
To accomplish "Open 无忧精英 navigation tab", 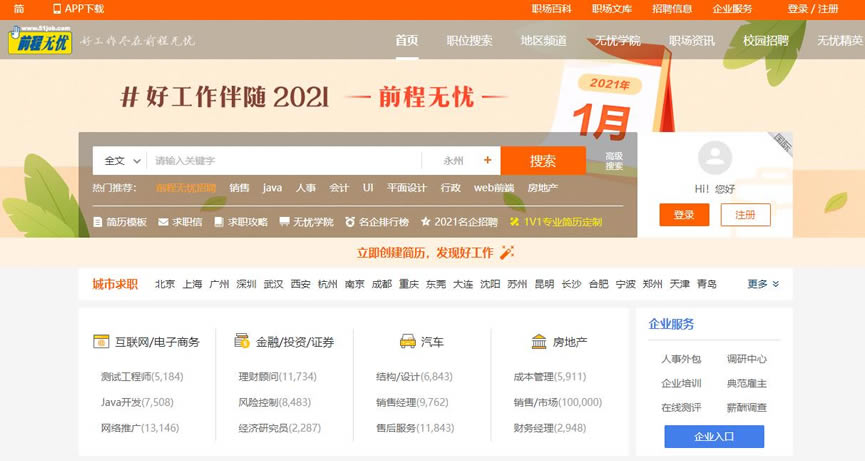I will click(840, 41).
